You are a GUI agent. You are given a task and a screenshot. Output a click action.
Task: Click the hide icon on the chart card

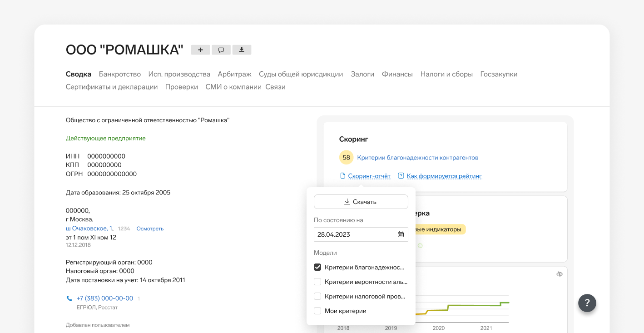pyautogui.click(x=559, y=274)
